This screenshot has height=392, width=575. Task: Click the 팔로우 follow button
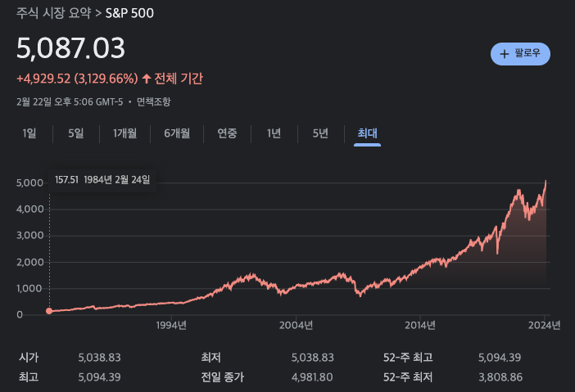pos(520,54)
